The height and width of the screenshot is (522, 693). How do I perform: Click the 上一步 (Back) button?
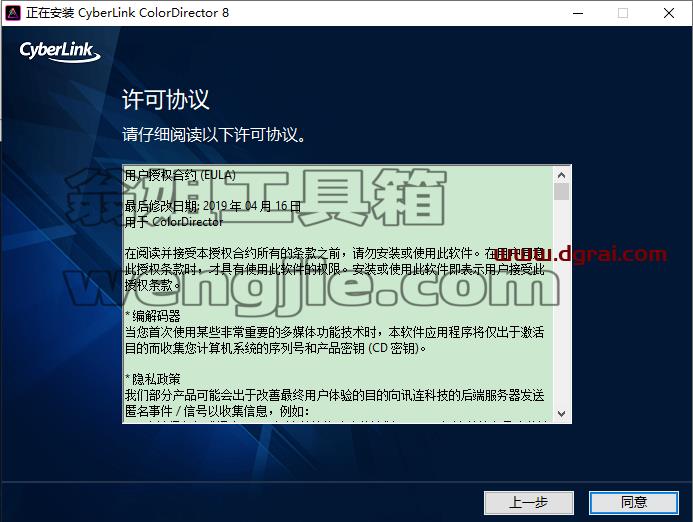529,503
